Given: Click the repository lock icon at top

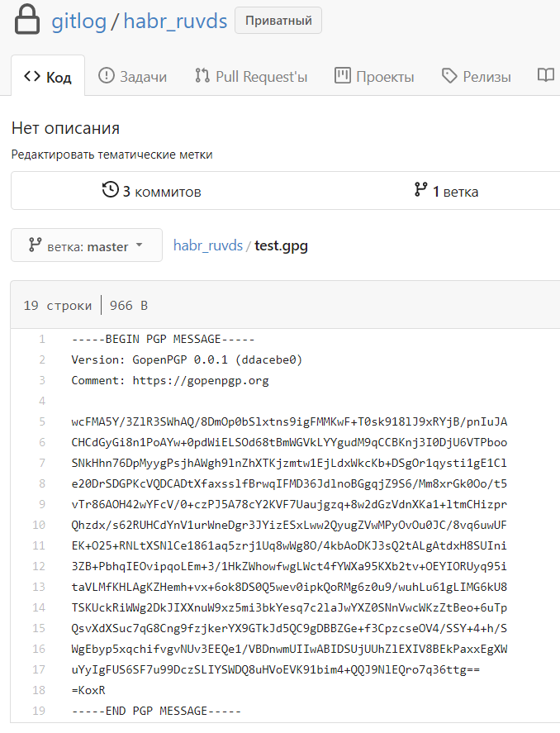Looking at the screenshot, I should click(26, 20).
